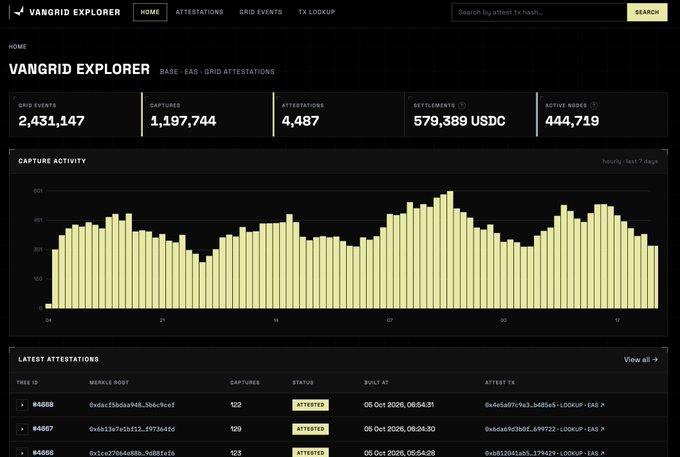Open the View all attestations link
Image resolution: width=680 pixels, height=457 pixels.
[641, 359]
